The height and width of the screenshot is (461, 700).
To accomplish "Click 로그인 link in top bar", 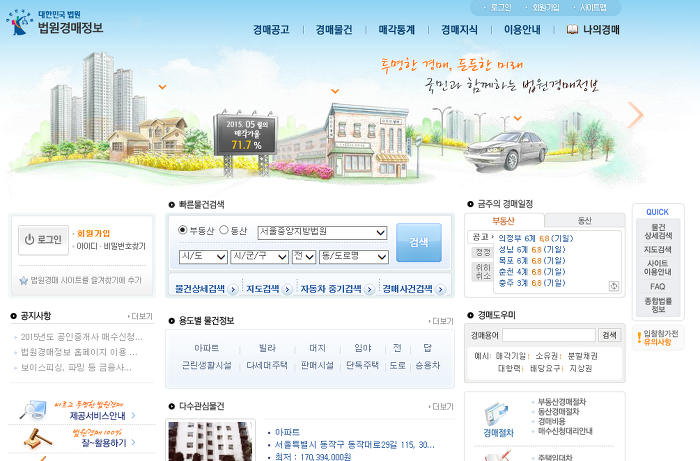I will tap(501, 8).
